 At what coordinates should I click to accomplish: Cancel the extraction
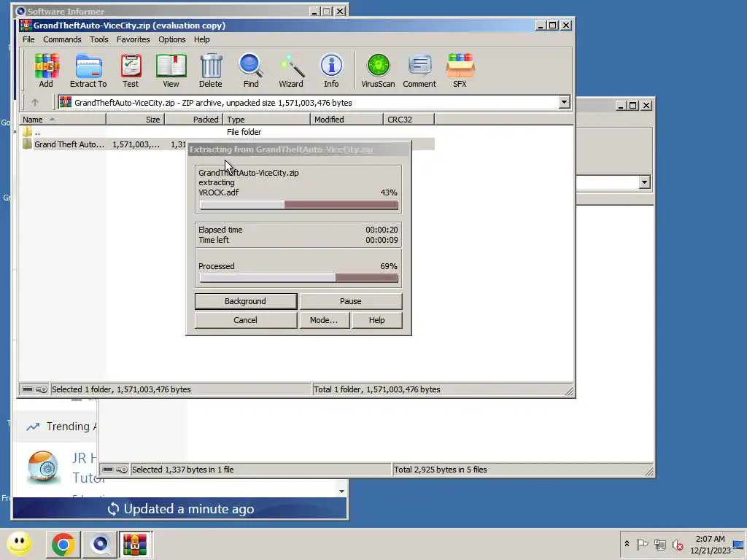(x=246, y=321)
